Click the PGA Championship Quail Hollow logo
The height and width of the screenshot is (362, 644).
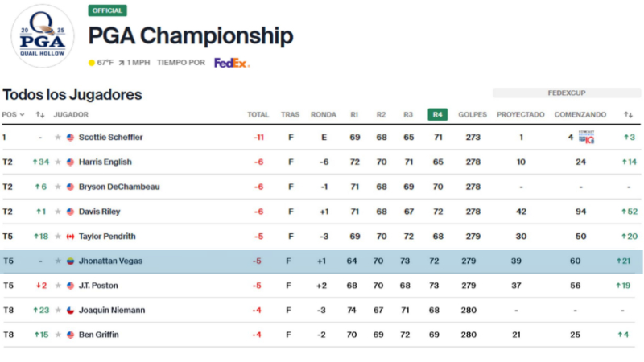coord(42,36)
